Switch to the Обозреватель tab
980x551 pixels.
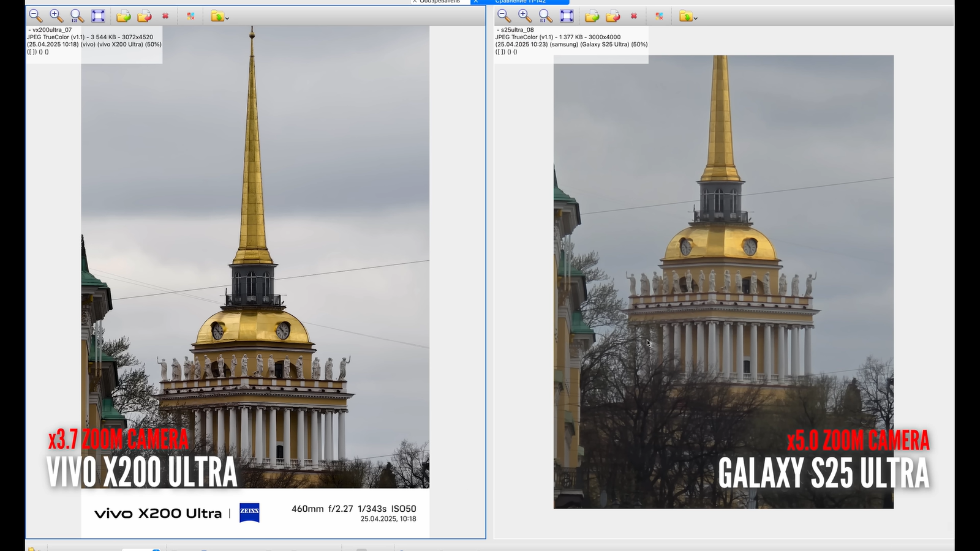[x=440, y=2]
